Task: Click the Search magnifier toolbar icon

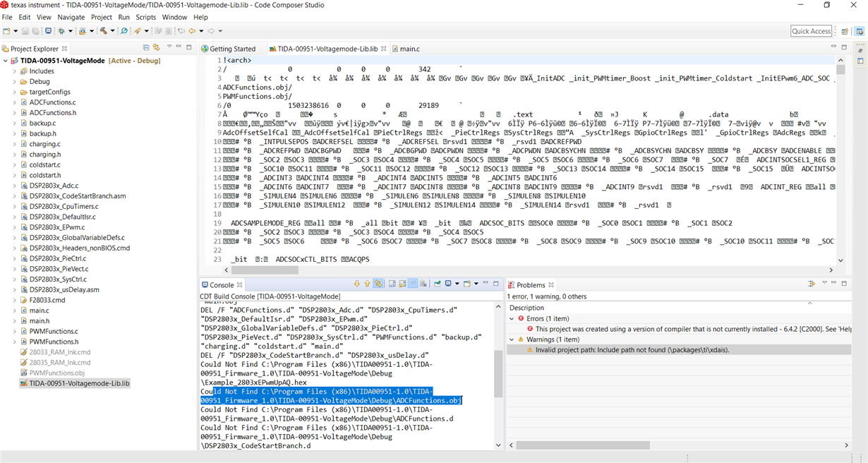Action: 124,31
